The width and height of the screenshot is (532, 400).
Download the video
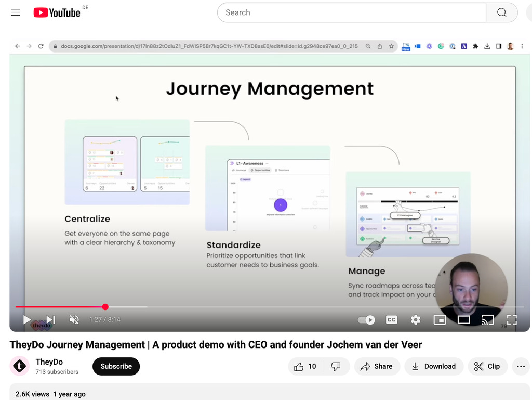pyautogui.click(x=434, y=366)
